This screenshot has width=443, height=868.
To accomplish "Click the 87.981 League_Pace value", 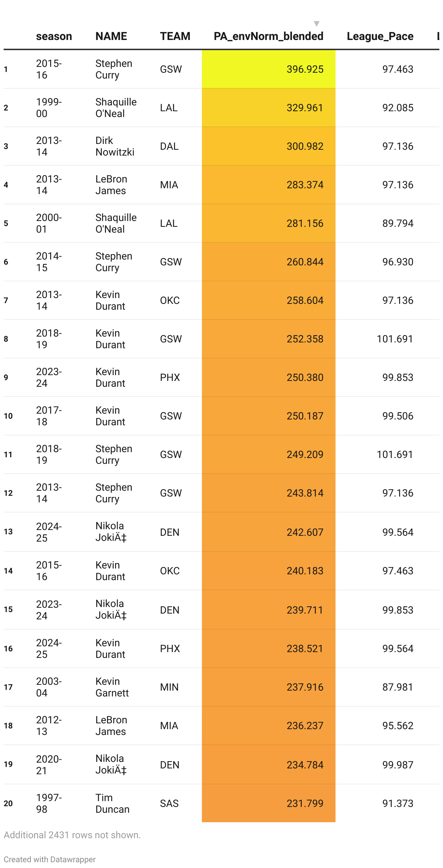I will tap(398, 687).
